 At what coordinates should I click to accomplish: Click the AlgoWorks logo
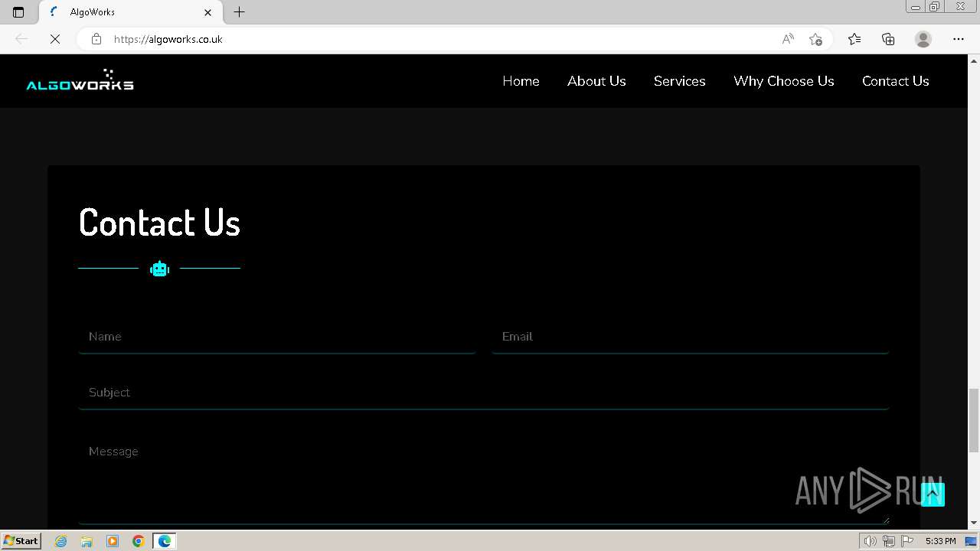coord(80,80)
